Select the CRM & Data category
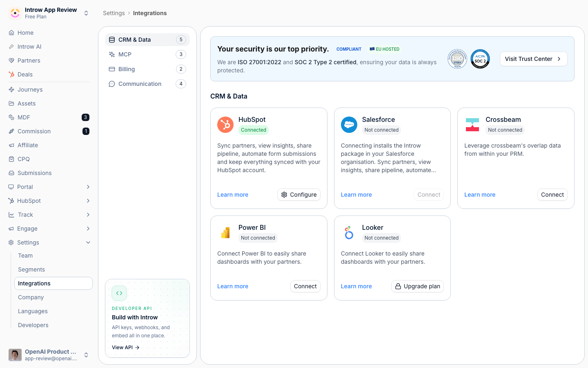This screenshot has height=368, width=588. point(147,40)
